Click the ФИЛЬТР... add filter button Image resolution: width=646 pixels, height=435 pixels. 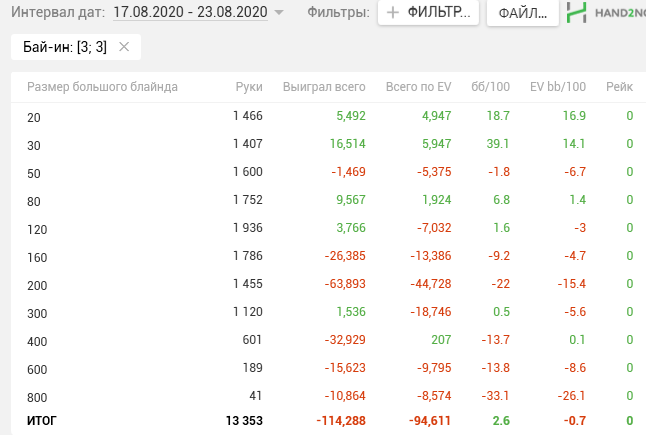click(428, 12)
